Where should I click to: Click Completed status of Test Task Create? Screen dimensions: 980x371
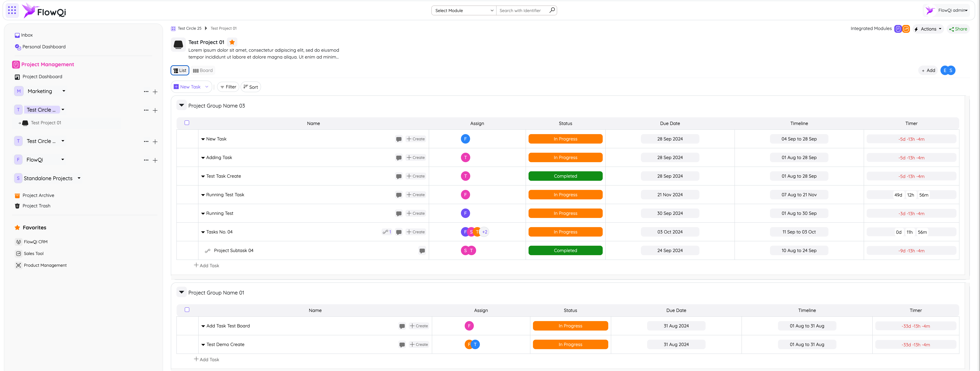click(565, 176)
